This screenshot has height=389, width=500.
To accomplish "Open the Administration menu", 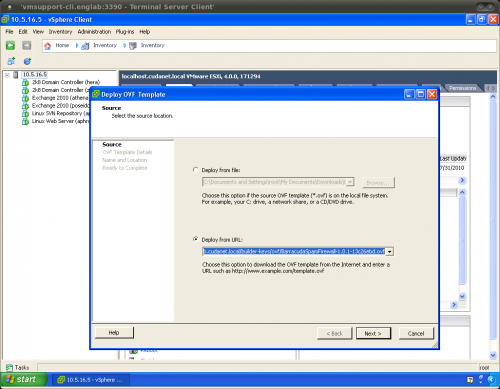I will [94, 32].
